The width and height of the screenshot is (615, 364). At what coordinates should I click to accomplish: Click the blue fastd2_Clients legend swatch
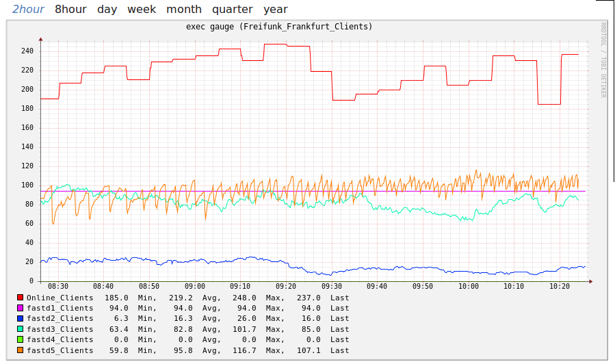coord(20,318)
